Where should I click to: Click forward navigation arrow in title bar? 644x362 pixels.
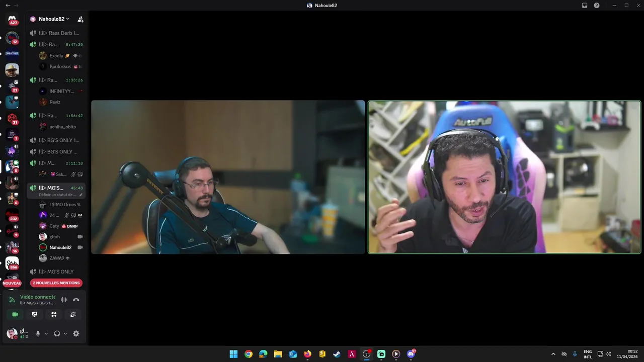(16, 6)
